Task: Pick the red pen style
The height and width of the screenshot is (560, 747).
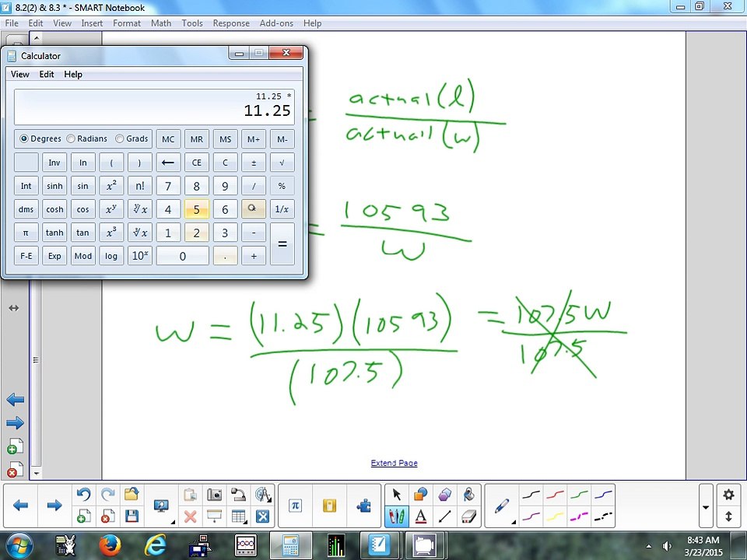Action: (x=555, y=495)
